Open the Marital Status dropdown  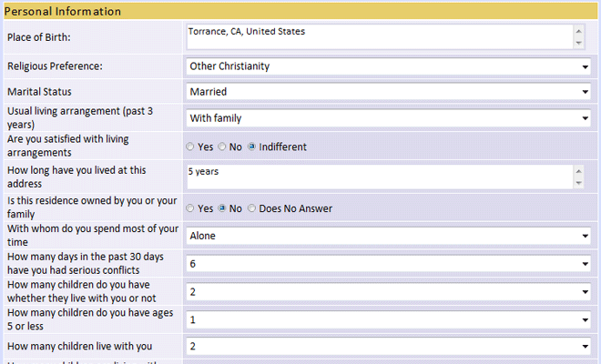click(x=388, y=92)
